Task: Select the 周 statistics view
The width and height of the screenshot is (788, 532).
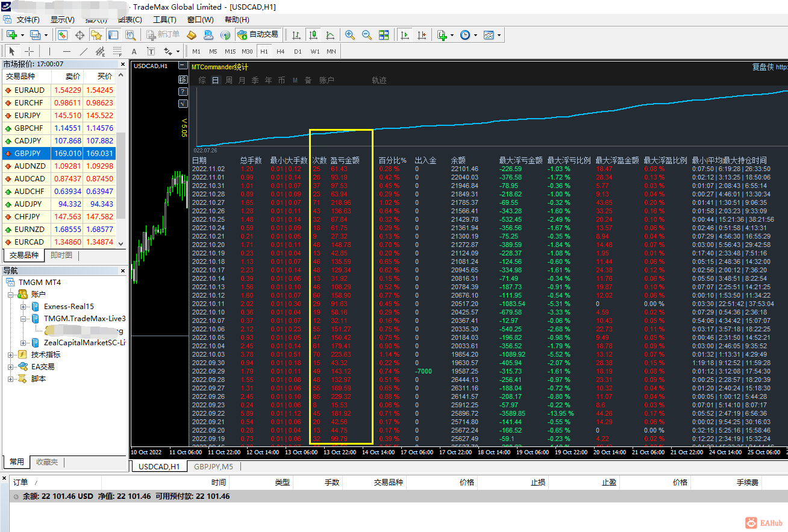Action: [x=229, y=80]
